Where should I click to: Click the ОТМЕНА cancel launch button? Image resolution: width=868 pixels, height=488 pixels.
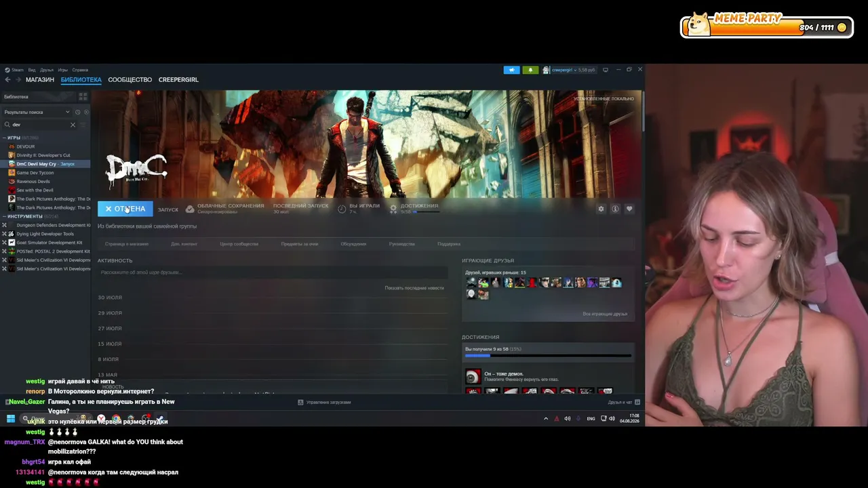125,209
